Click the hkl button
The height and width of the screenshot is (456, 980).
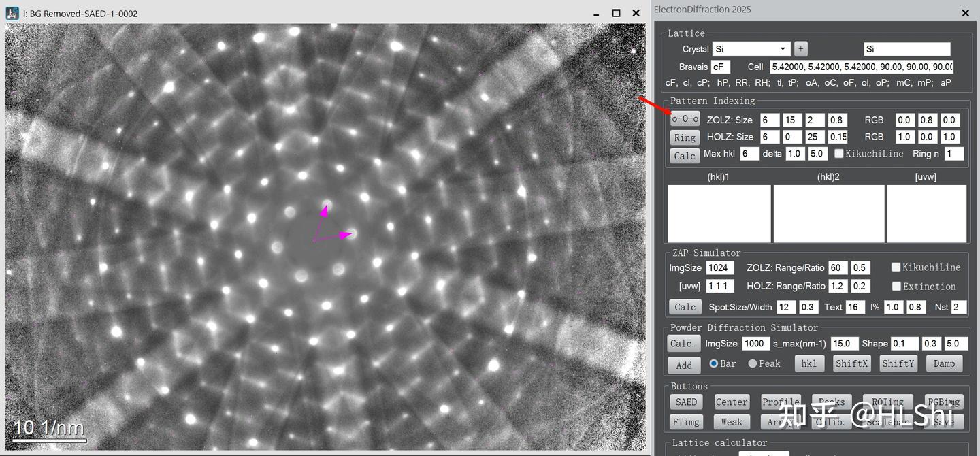809,363
